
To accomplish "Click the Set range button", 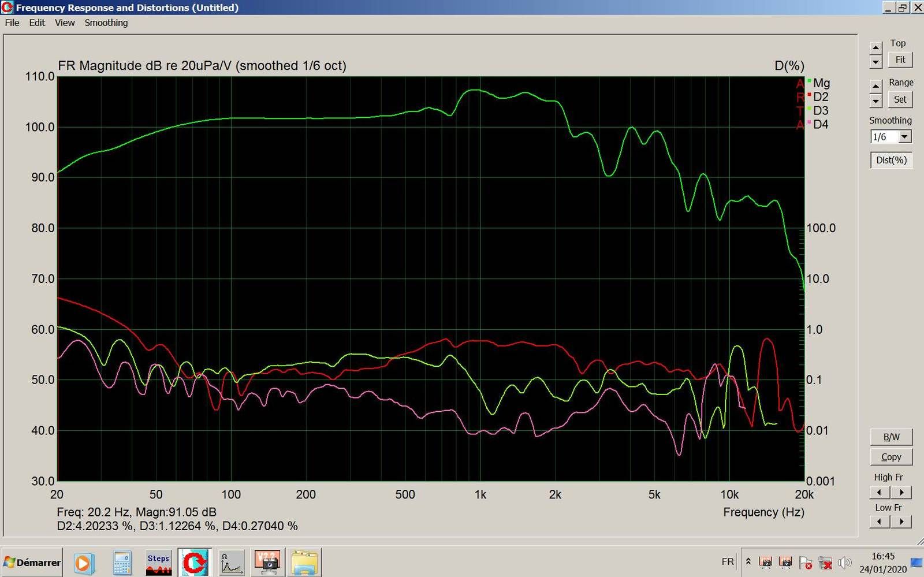I will click(x=900, y=99).
